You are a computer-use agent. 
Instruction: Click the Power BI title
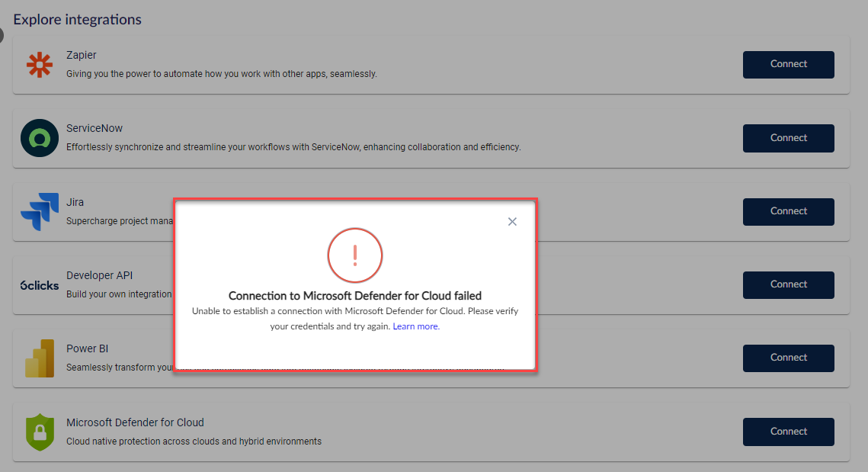click(88, 348)
